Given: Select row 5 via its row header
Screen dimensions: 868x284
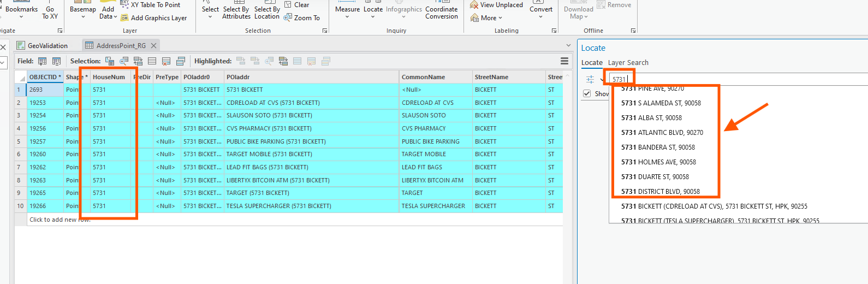Looking at the screenshot, I should 20,141.
